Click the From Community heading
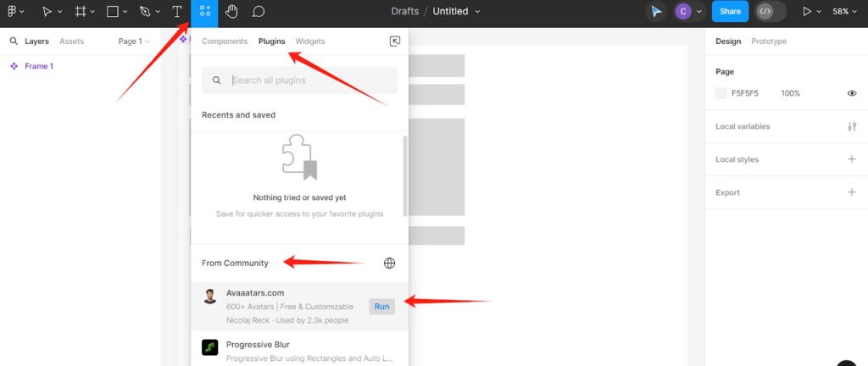 [235, 263]
